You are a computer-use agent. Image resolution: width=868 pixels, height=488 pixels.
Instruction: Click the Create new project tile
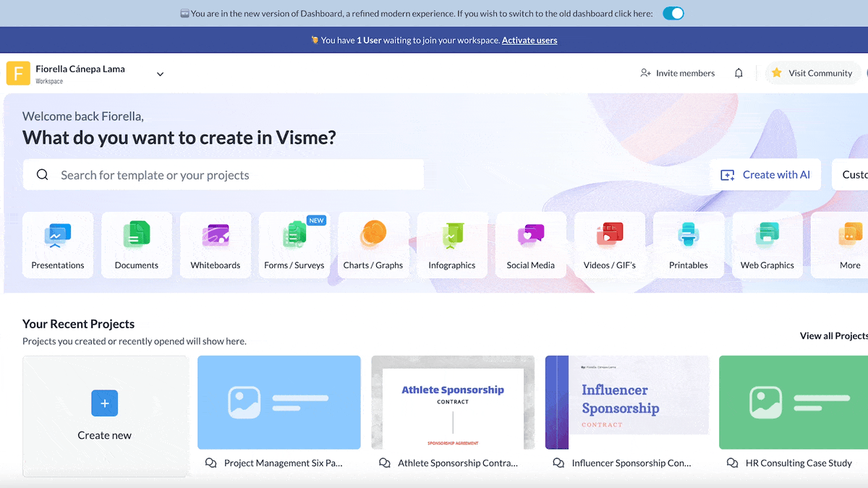[x=106, y=416]
